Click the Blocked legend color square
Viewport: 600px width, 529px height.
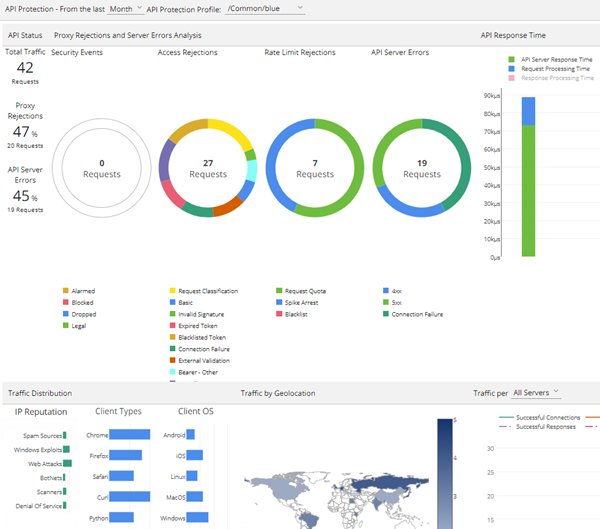[65, 302]
